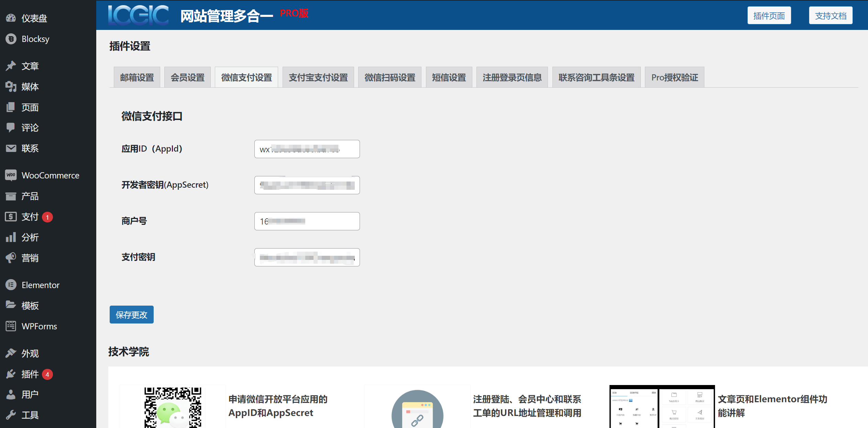Click the 应用ID (AppId) input field
The image size is (868, 428).
[x=307, y=149]
